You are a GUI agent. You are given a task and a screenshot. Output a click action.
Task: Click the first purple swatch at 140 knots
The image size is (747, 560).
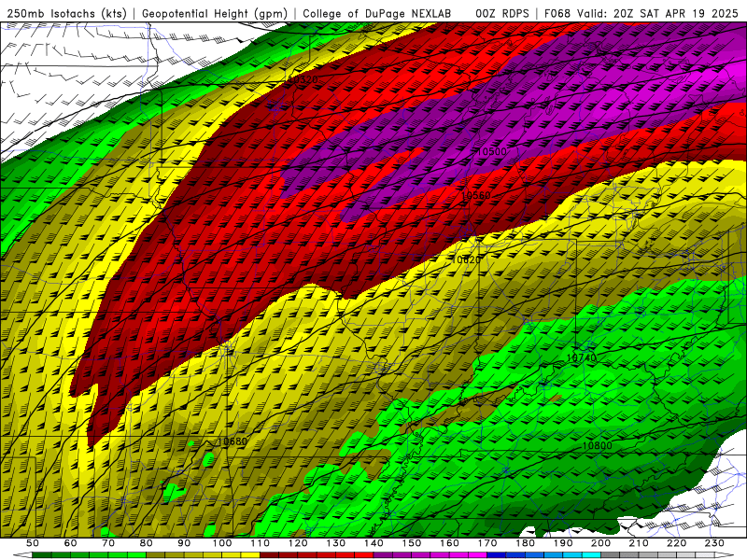click(383, 554)
